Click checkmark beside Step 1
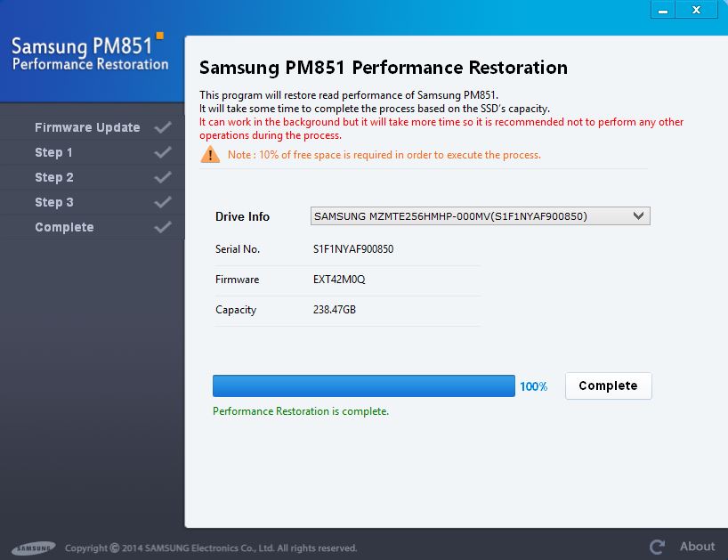728x560 pixels. click(x=163, y=152)
